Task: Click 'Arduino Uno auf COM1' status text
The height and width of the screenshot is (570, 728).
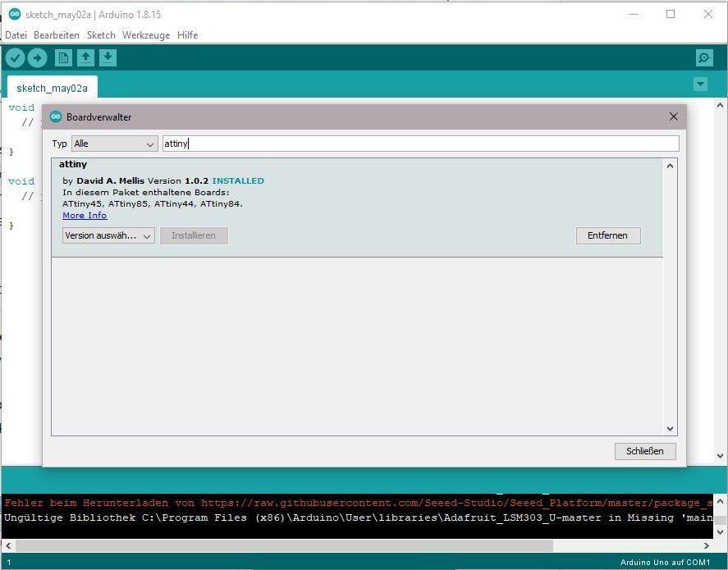Action: [666, 562]
